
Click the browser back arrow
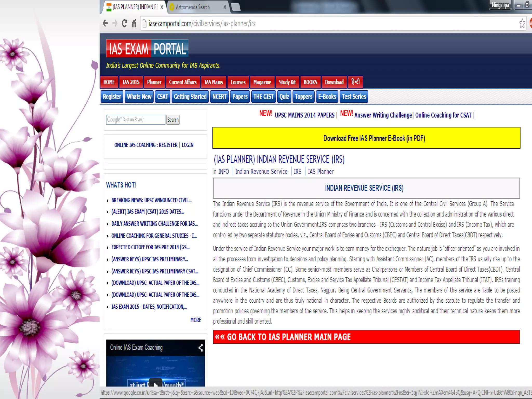coord(105,23)
